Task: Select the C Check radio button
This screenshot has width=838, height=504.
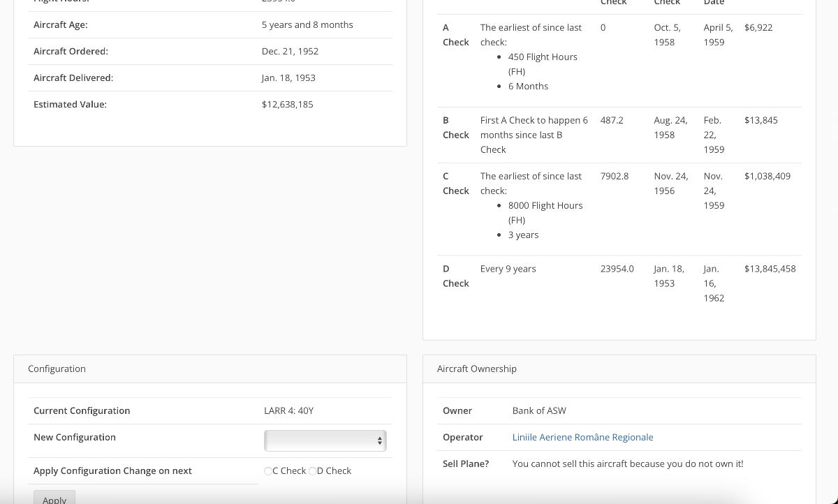Action: pos(268,471)
